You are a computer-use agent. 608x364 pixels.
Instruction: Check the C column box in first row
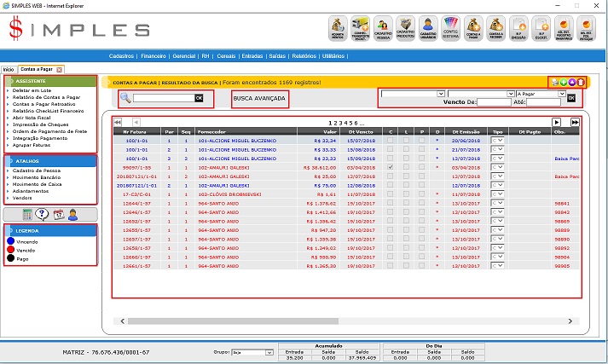[391, 140]
